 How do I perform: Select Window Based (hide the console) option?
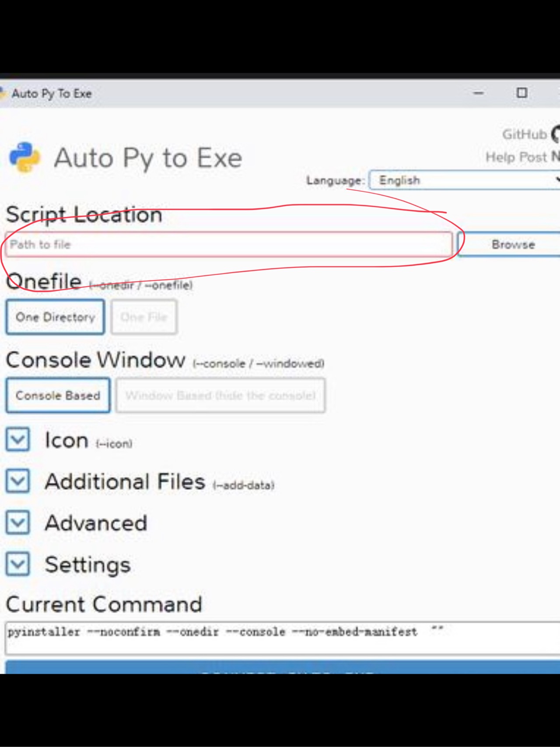[x=220, y=395]
